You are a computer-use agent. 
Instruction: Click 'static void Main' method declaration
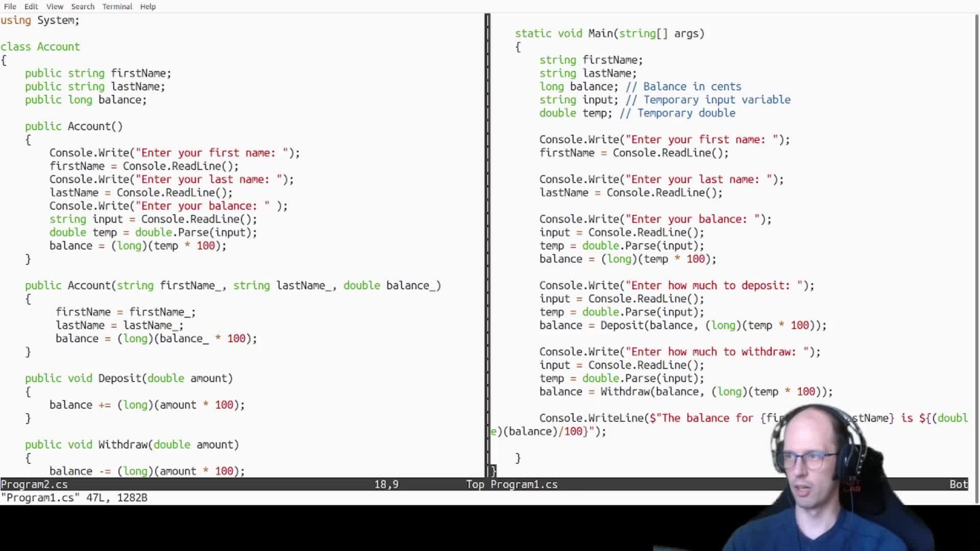tap(609, 34)
